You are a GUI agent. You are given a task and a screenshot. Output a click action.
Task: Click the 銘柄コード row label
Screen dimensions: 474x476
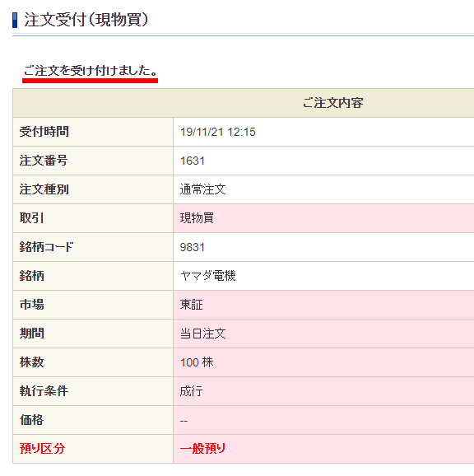pyautogui.click(x=46, y=247)
